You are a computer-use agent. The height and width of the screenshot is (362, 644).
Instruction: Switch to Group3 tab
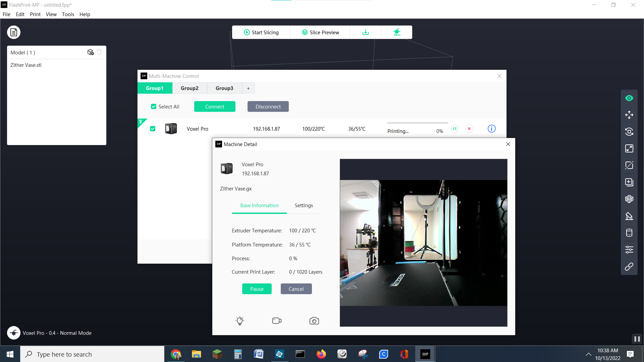click(x=224, y=88)
